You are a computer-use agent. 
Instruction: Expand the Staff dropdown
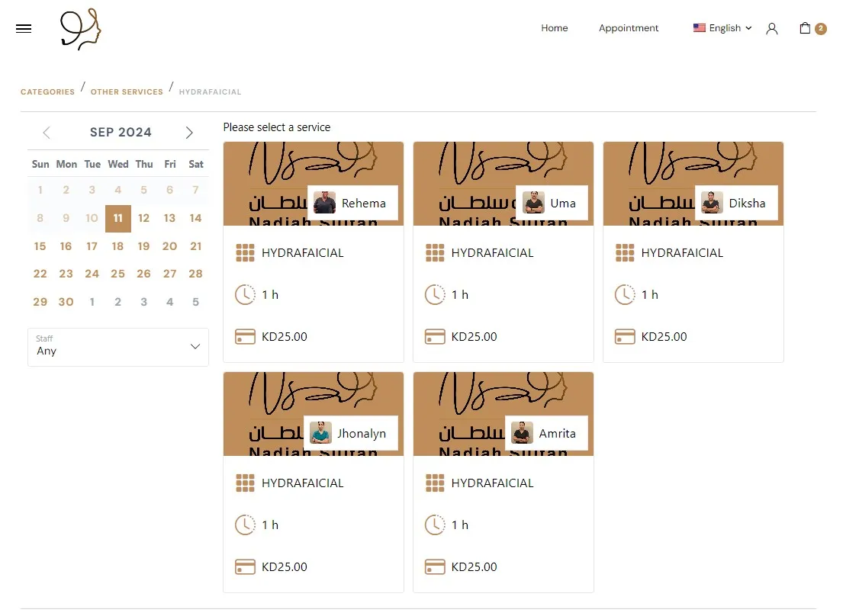tap(117, 347)
